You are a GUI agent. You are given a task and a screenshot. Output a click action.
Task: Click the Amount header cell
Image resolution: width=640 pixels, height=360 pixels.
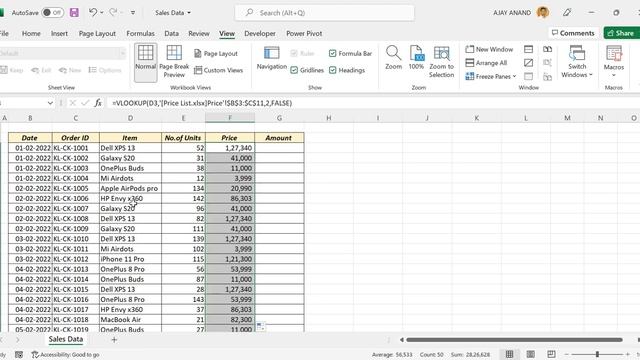[279, 138]
